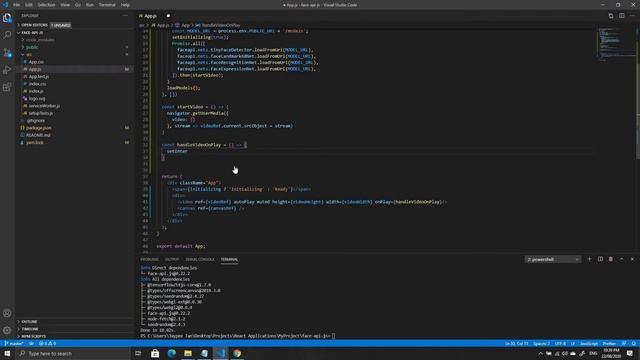Switch to the Debug Console tab
Image resolution: width=640 pixels, height=360 pixels.
tap(200, 259)
